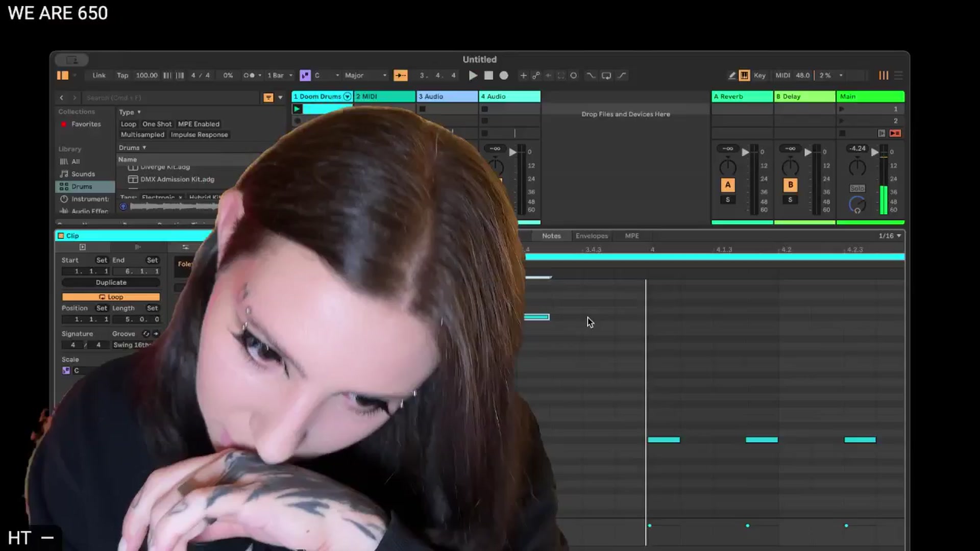Expand the Doom Drums track fold button
This screenshot has width=980, height=551.
click(348, 96)
